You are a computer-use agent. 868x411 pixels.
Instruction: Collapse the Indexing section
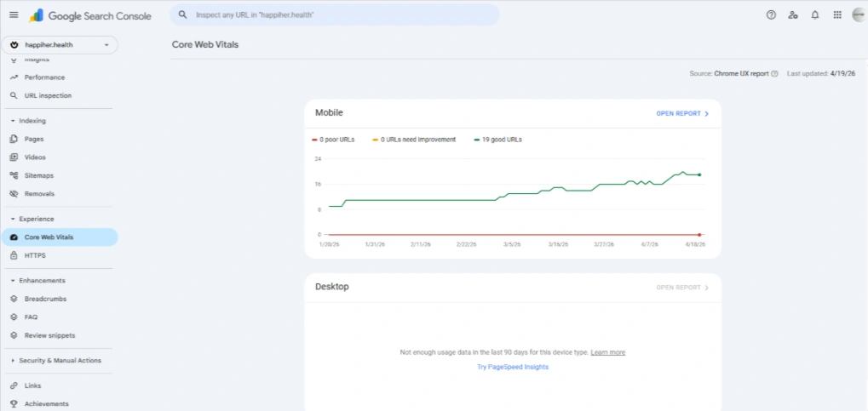click(x=12, y=121)
